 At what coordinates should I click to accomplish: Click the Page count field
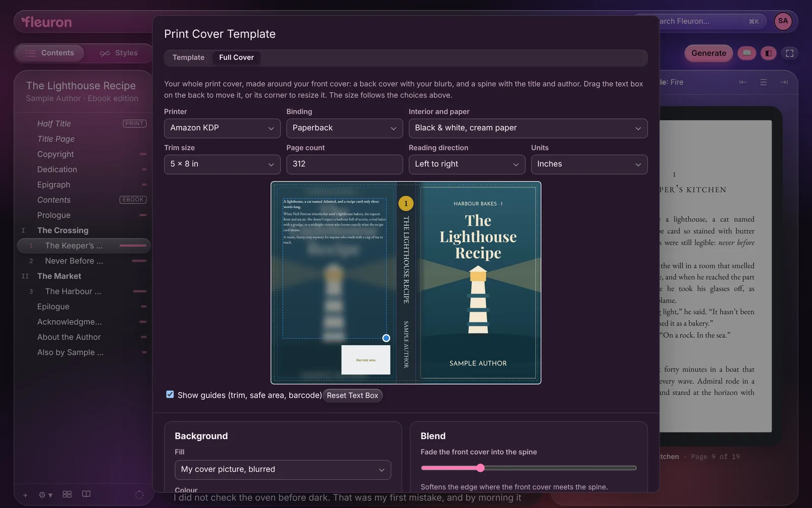coord(345,164)
